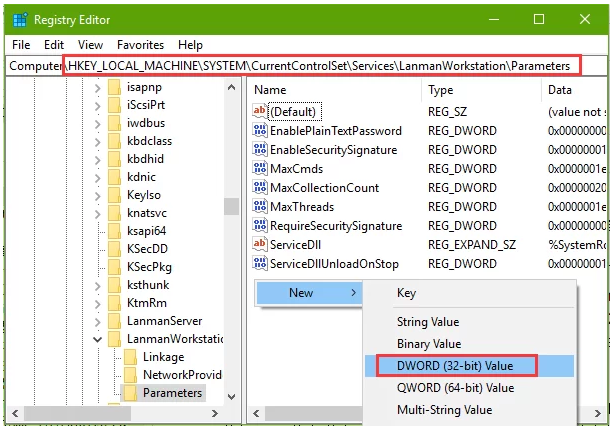
Task: Expand the LanmanServer tree node
Action: [x=97, y=322]
